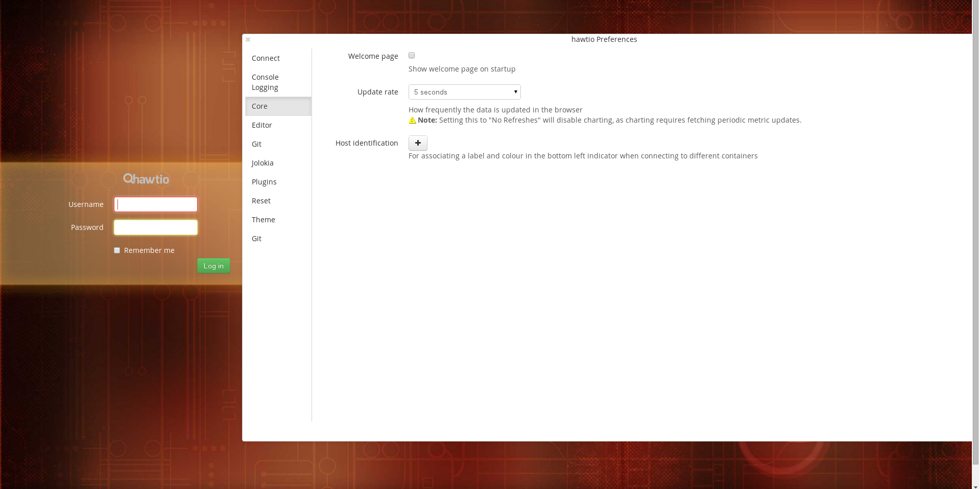This screenshot has height=489, width=980.
Task: Focus the Password input field
Action: pyautogui.click(x=156, y=227)
